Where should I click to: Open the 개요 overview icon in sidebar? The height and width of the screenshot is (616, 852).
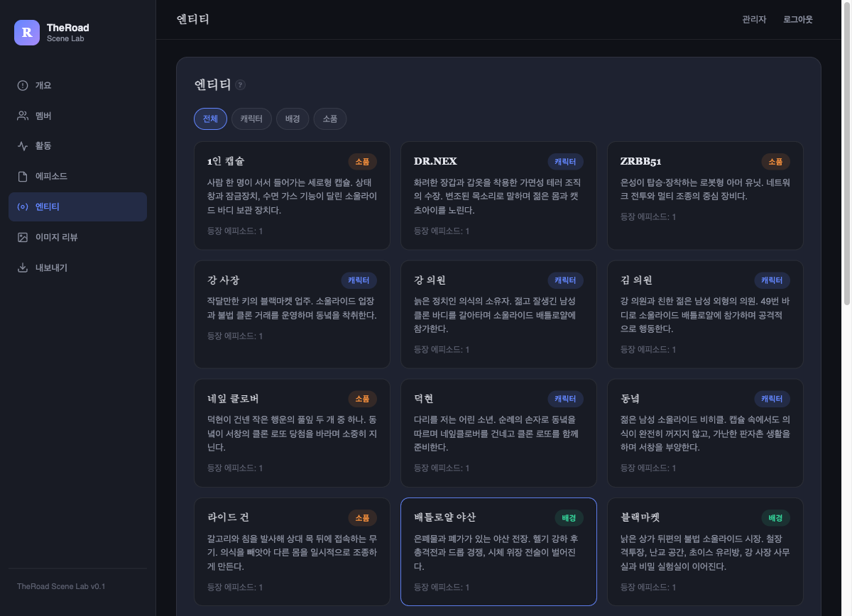[x=23, y=85]
